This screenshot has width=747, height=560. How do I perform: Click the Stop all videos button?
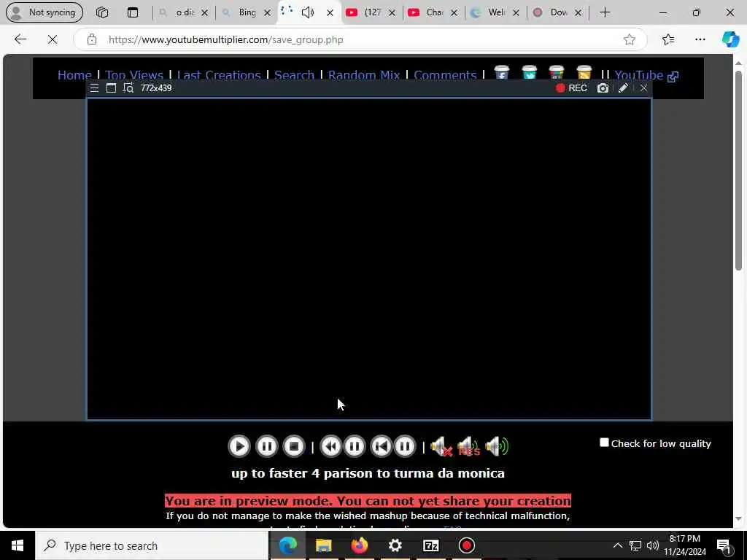click(294, 446)
